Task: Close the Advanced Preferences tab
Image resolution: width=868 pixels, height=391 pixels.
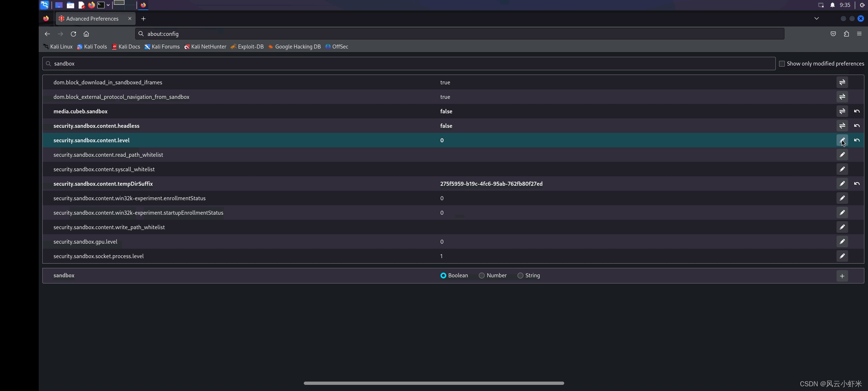Action: pos(130,18)
